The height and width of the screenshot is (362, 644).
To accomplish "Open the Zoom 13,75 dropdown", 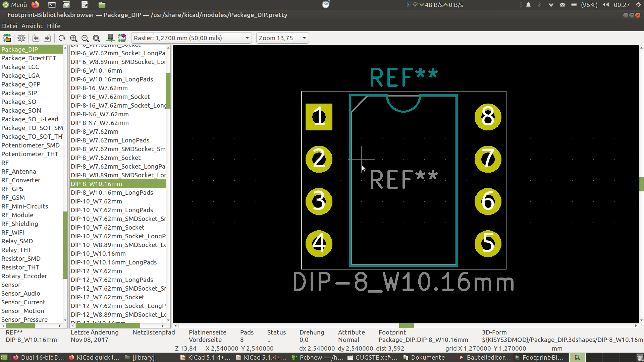I will 282,38.
